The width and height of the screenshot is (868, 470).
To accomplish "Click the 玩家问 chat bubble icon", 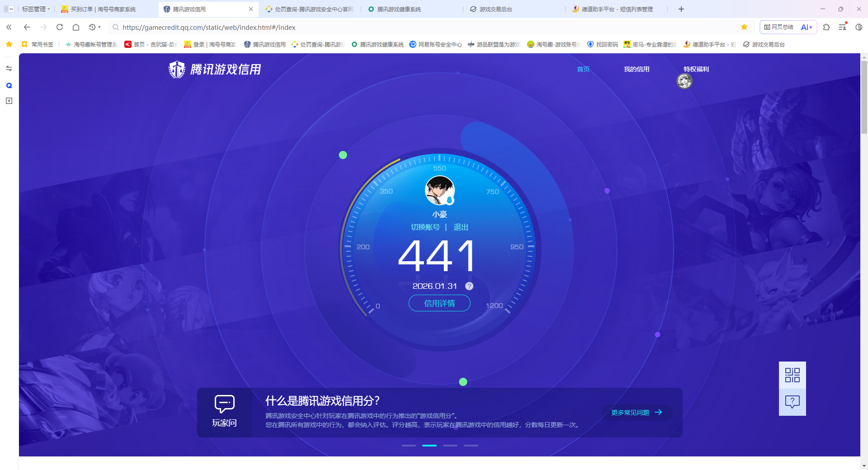I will (x=224, y=404).
